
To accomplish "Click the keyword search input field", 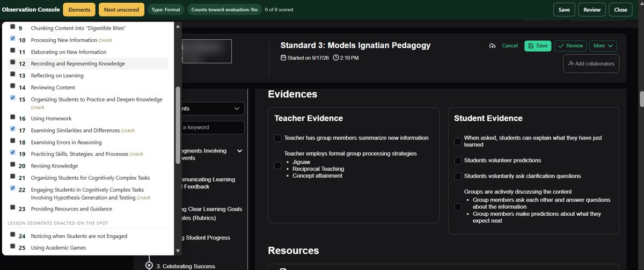I will (212, 127).
